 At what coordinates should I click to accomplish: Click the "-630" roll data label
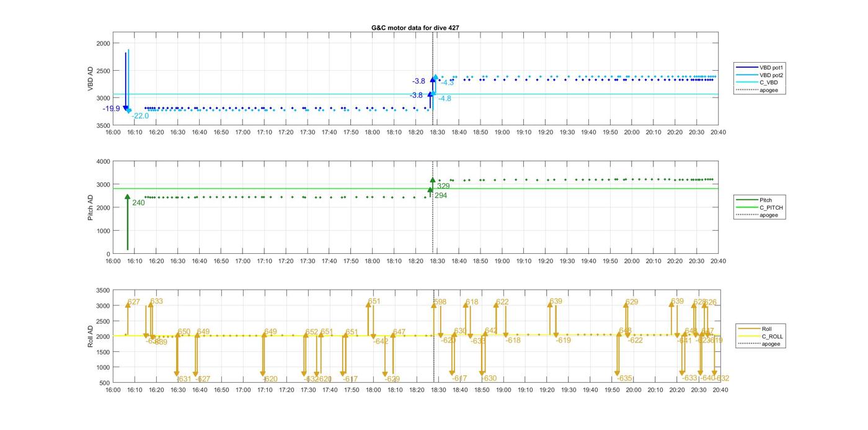pyautogui.click(x=489, y=378)
